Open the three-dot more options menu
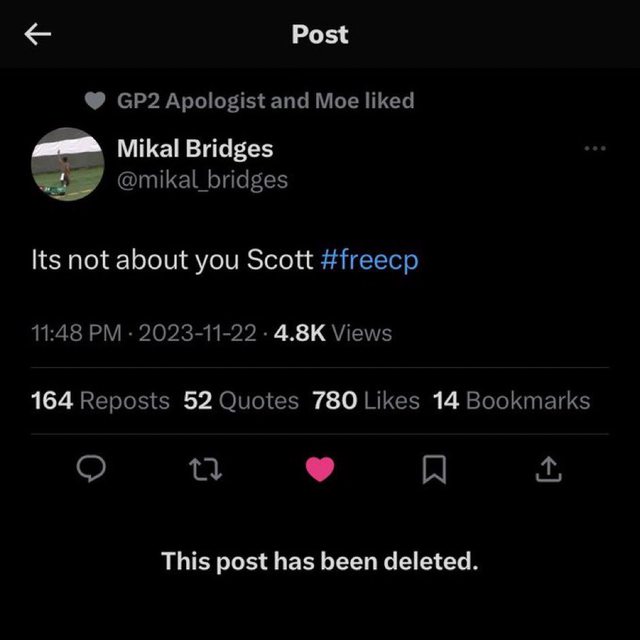This screenshot has width=640, height=640. [x=595, y=149]
